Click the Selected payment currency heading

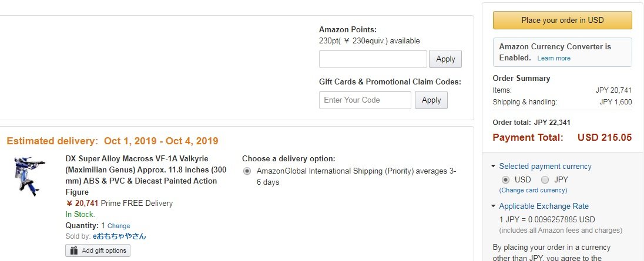point(545,167)
